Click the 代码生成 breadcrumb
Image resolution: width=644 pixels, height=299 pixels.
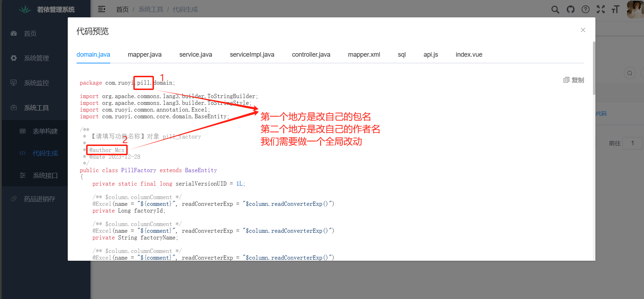[x=185, y=10]
